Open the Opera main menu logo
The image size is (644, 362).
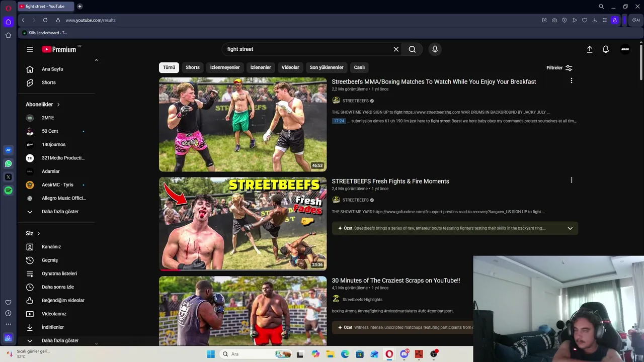point(8,8)
